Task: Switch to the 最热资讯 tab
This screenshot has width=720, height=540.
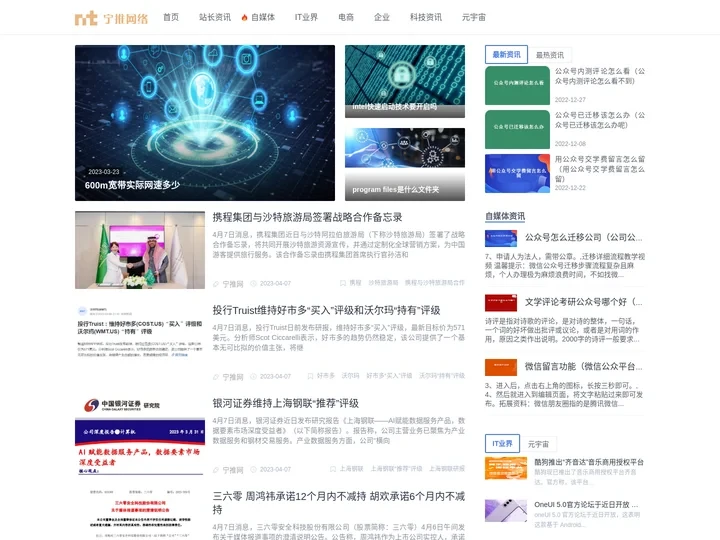Action: (x=550, y=55)
